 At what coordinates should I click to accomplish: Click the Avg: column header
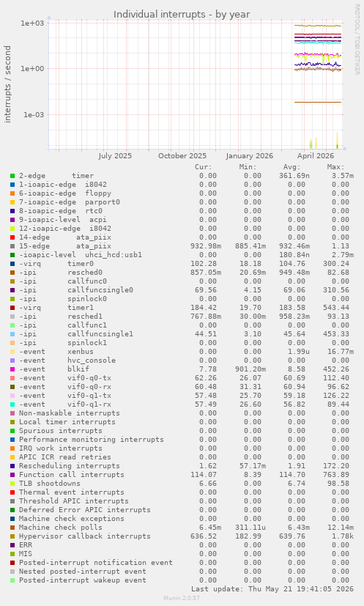[291, 167]
